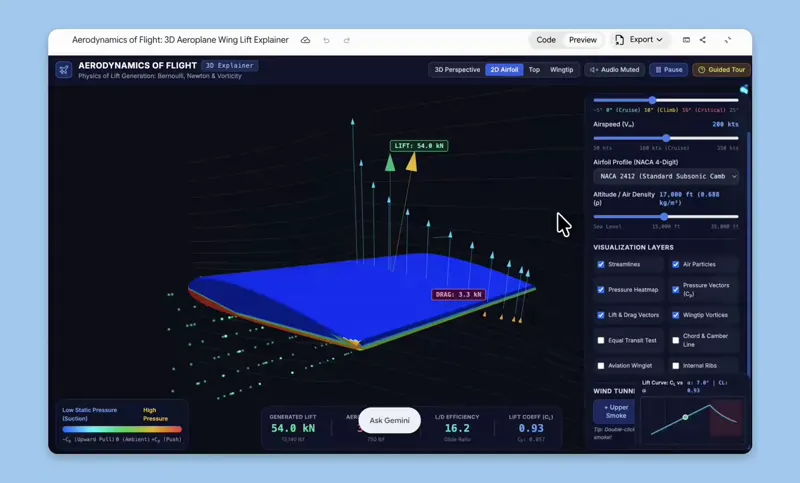Open the Export dropdown menu
This screenshot has height=483, width=800.
639,40
